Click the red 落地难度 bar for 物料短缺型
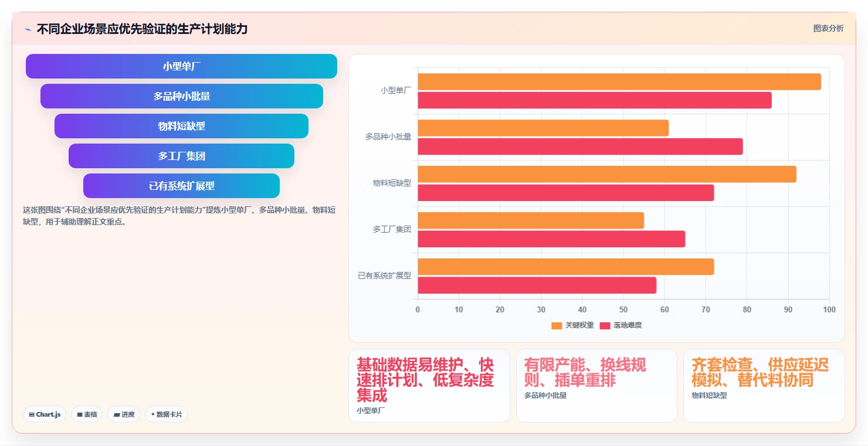This screenshot has width=868, height=446. (x=566, y=193)
